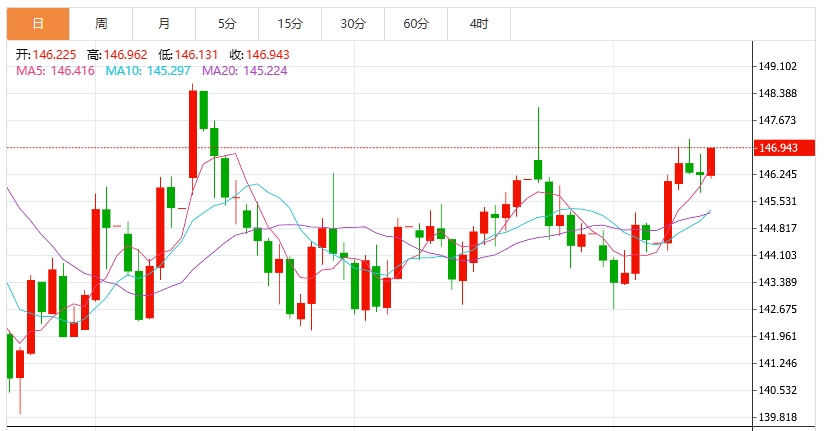827x431 pixels.
Task: Click the close price 146.943
Action: [x=267, y=55]
